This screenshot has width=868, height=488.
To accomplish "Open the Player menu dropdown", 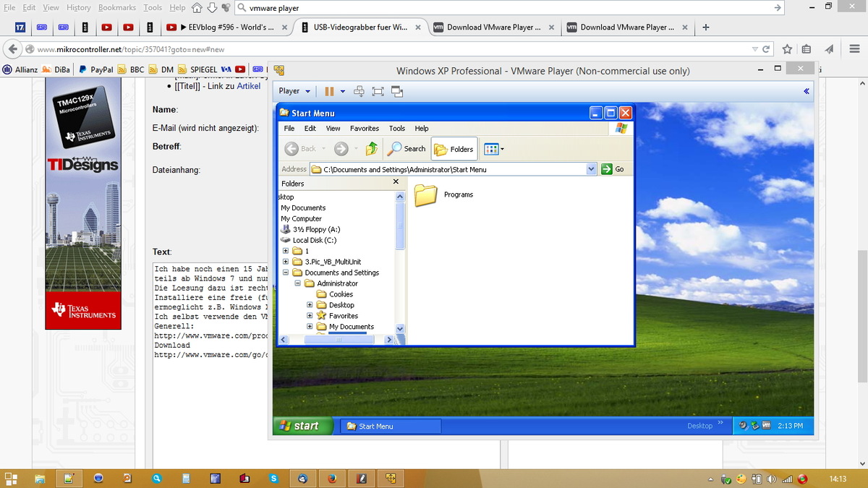I will 294,91.
